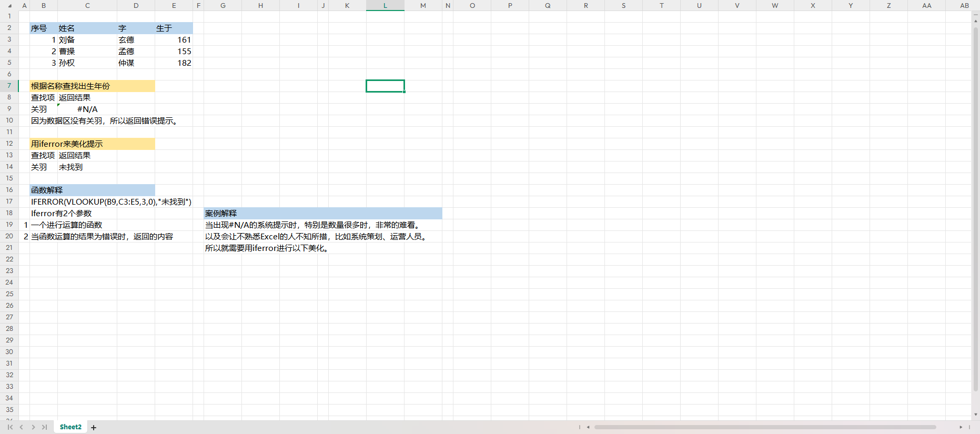Screen dimensions: 980x434
Task: Go to previous sheet with left arrow
Action: tap(22, 427)
